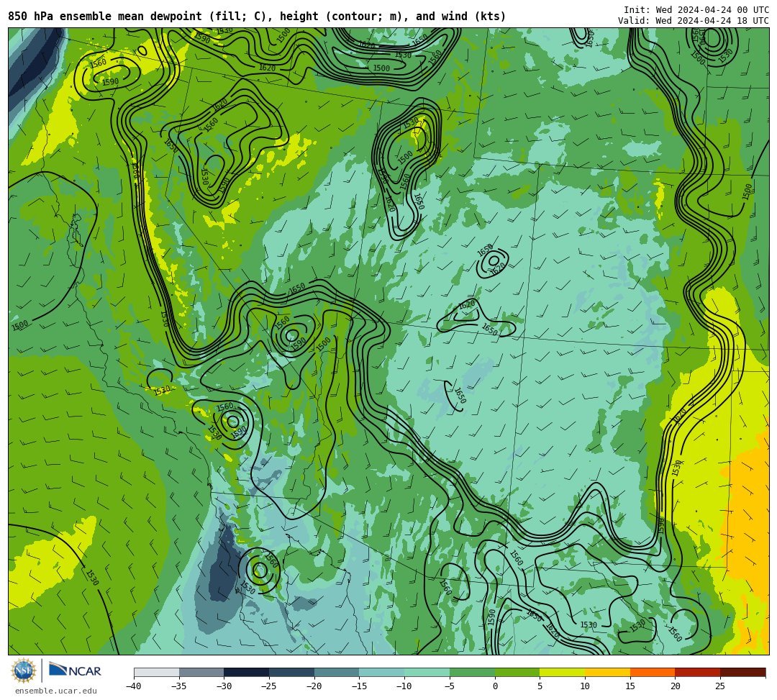Click the -35 to -30 gray colorbar swatch
The image size is (777, 700).
point(201,672)
